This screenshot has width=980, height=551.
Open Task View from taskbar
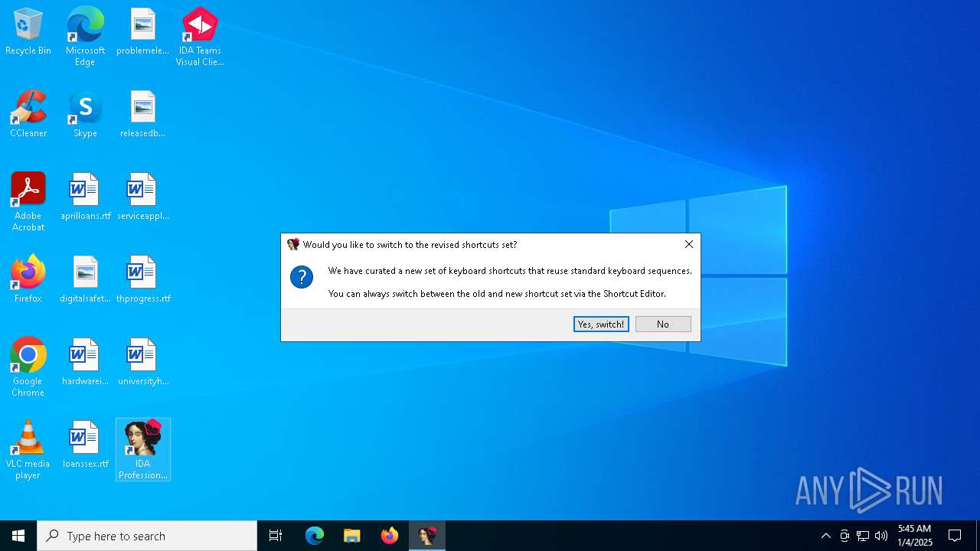pos(276,536)
